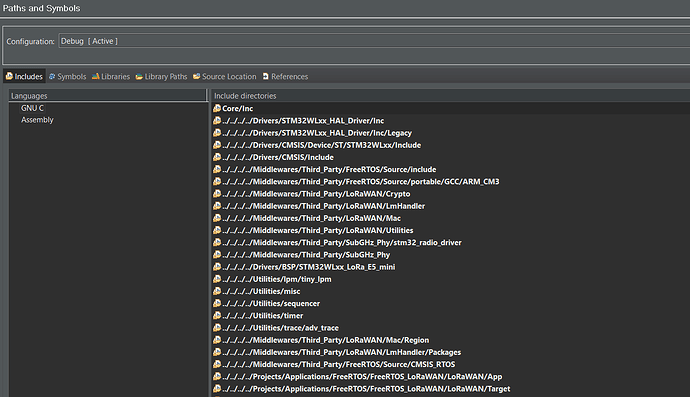690x397 pixels.
Task: Select Assembly in Languages list
Action: click(x=37, y=120)
